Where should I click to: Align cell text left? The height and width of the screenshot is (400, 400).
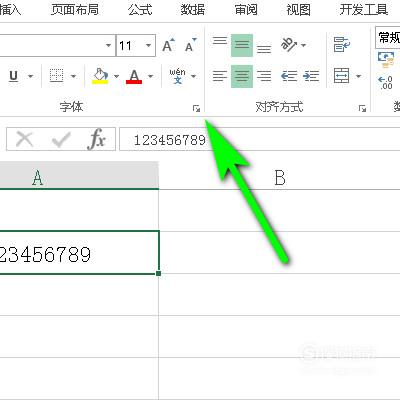click(x=220, y=76)
